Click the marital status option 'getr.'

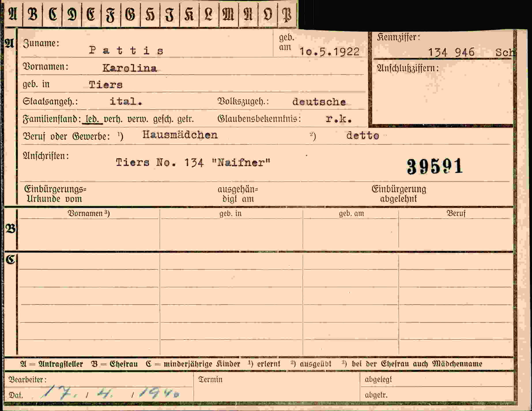(185, 119)
